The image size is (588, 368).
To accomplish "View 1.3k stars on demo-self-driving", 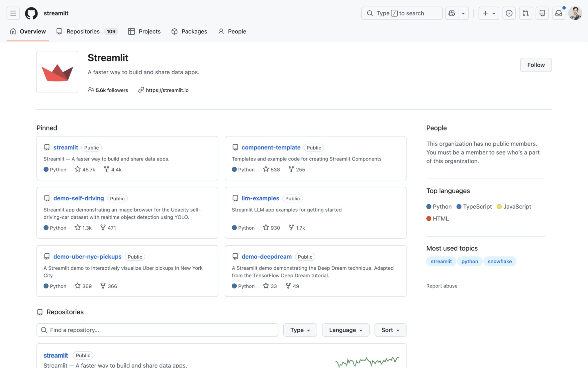I will click(83, 228).
